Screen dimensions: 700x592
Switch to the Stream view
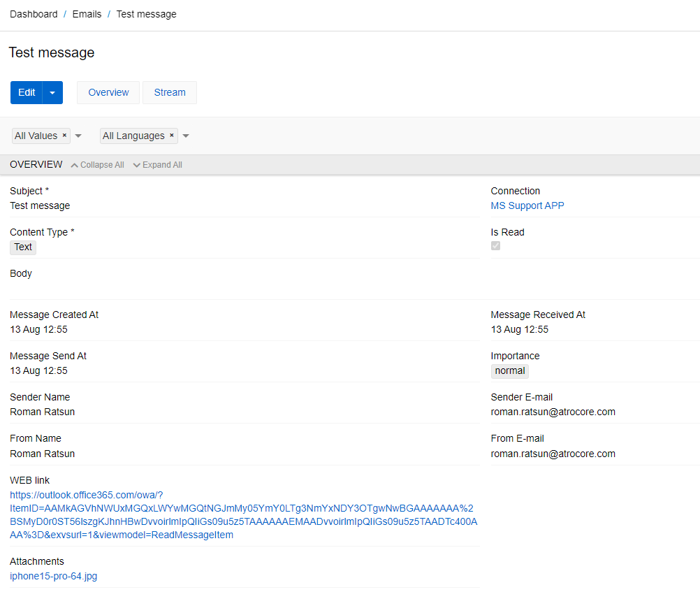pos(169,92)
